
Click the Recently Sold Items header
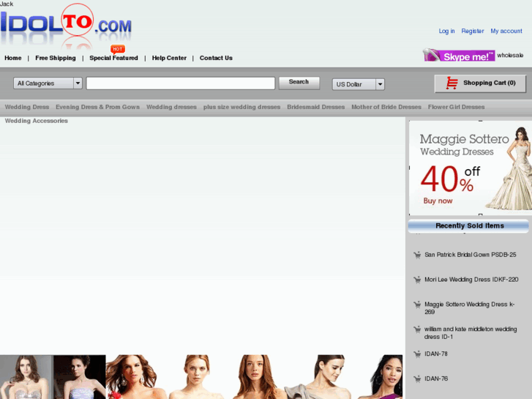click(x=468, y=225)
